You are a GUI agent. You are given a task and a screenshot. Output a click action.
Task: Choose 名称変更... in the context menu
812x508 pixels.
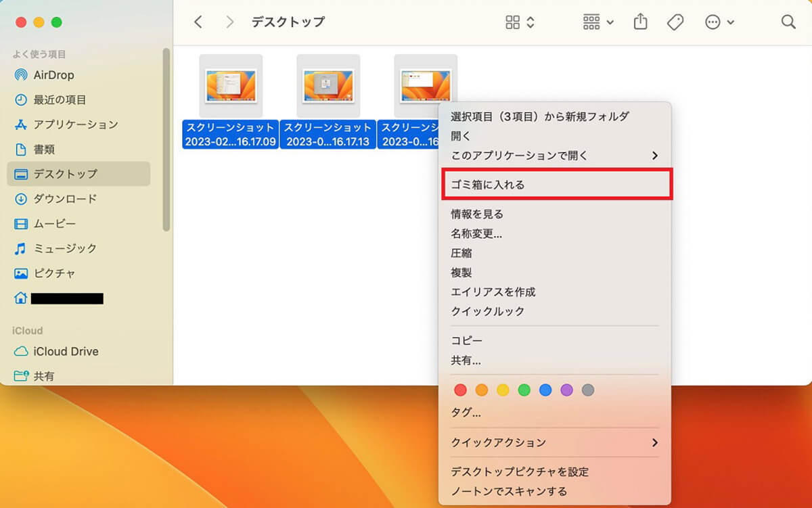point(555,233)
